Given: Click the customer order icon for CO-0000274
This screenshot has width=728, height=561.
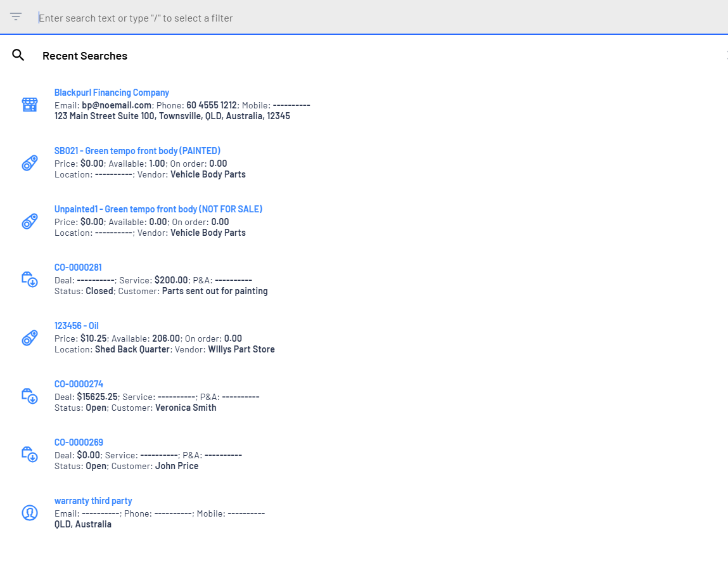Looking at the screenshot, I should [30, 396].
